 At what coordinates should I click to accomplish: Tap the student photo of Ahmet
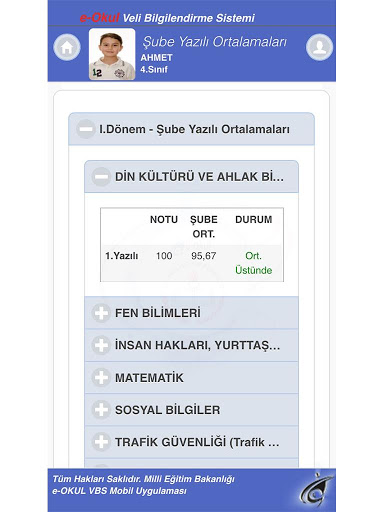112,54
